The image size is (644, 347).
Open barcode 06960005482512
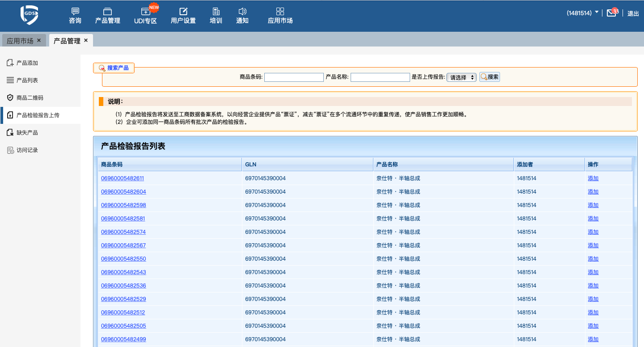(123, 313)
